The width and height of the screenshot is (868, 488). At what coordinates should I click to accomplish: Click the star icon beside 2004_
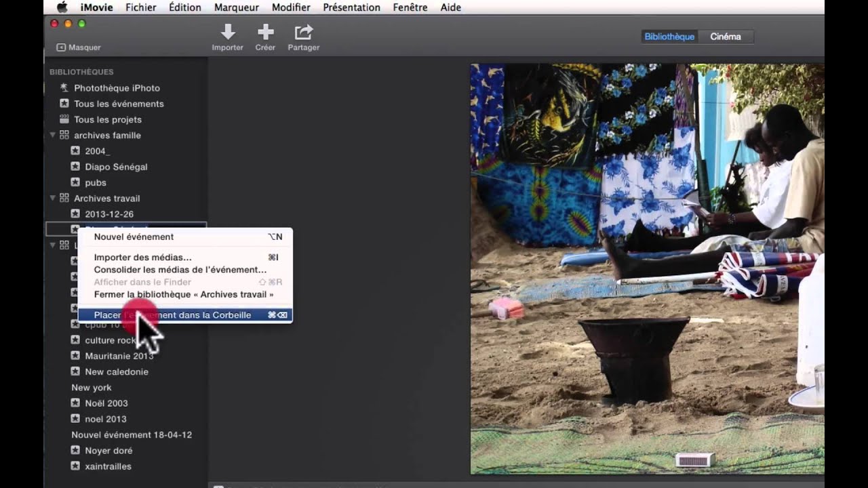click(x=75, y=150)
